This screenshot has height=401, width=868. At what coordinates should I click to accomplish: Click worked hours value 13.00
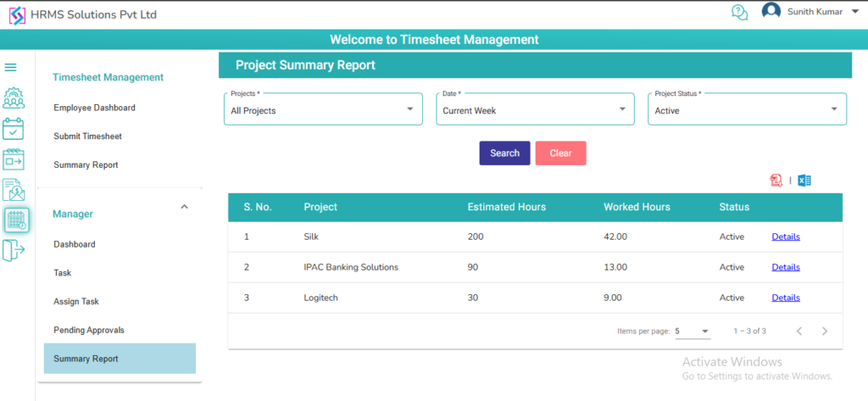[x=615, y=267]
